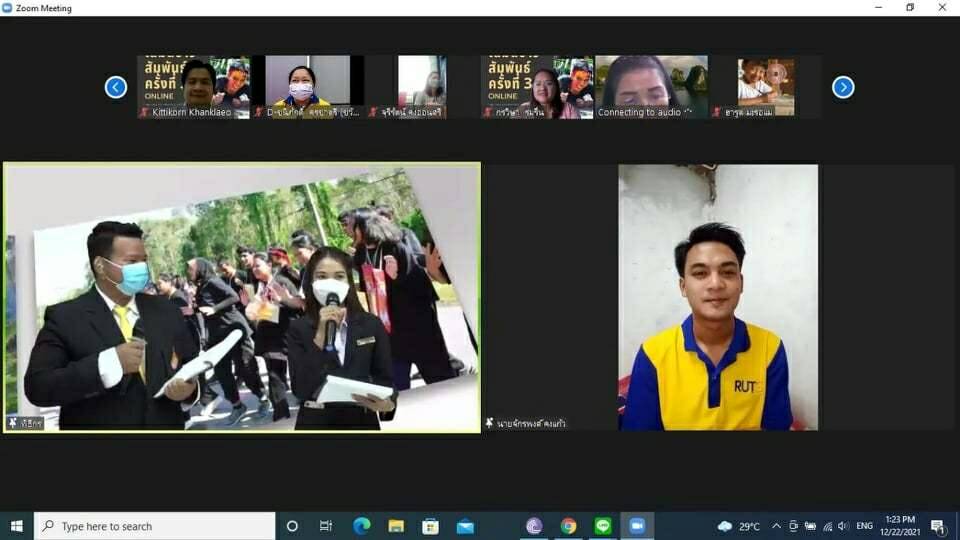The image size is (960, 540).
Task: Open Microsoft Store from taskbar
Action: [431, 526]
